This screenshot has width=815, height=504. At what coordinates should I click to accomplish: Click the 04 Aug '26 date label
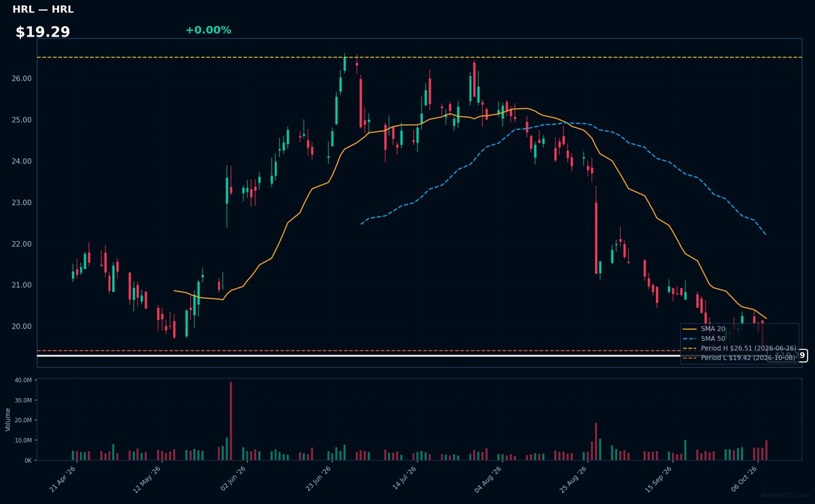tap(488, 478)
